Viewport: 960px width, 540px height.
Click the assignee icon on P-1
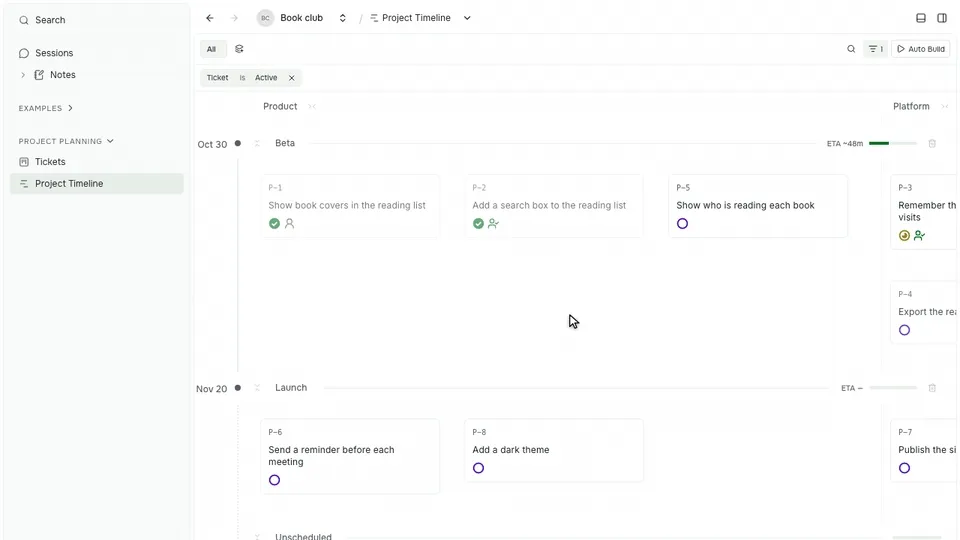[290, 223]
